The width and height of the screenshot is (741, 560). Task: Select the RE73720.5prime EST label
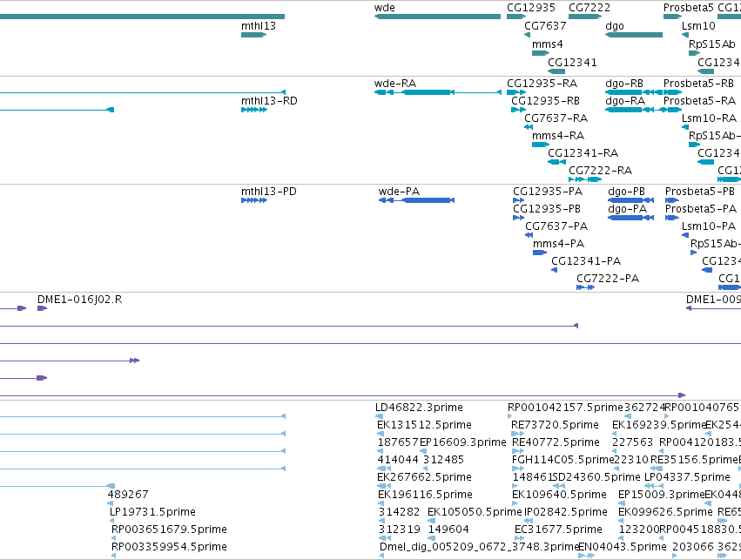coord(555,425)
